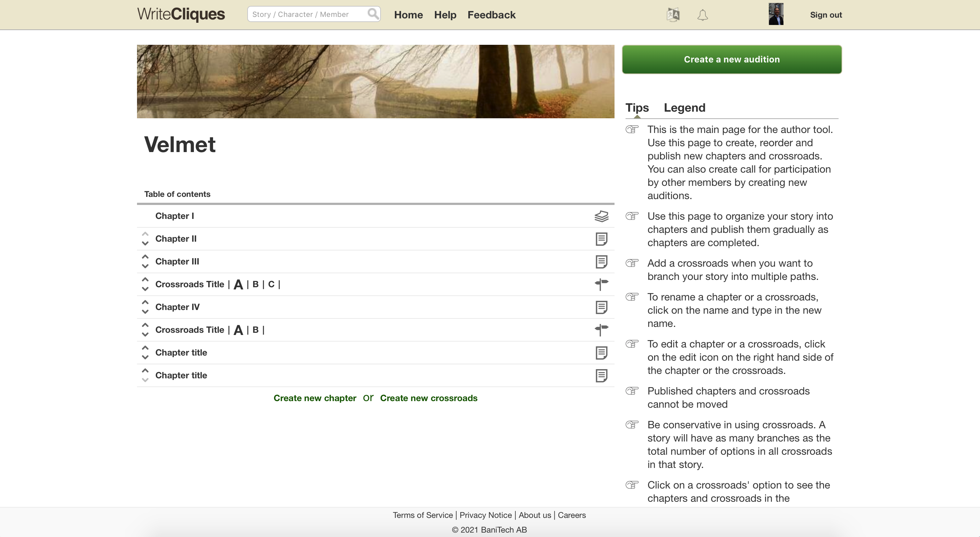Open the published Chapter I stack icon
This screenshot has width=980, height=537.
click(x=601, y=216)
